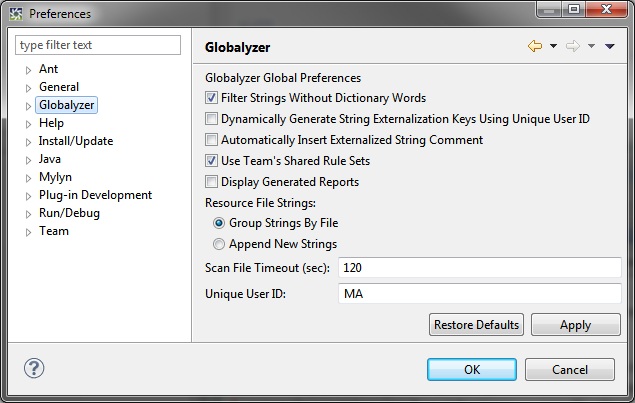Click the forward navigation arrow icon
The width and height of the screenshot is (635, 403).
572,47
